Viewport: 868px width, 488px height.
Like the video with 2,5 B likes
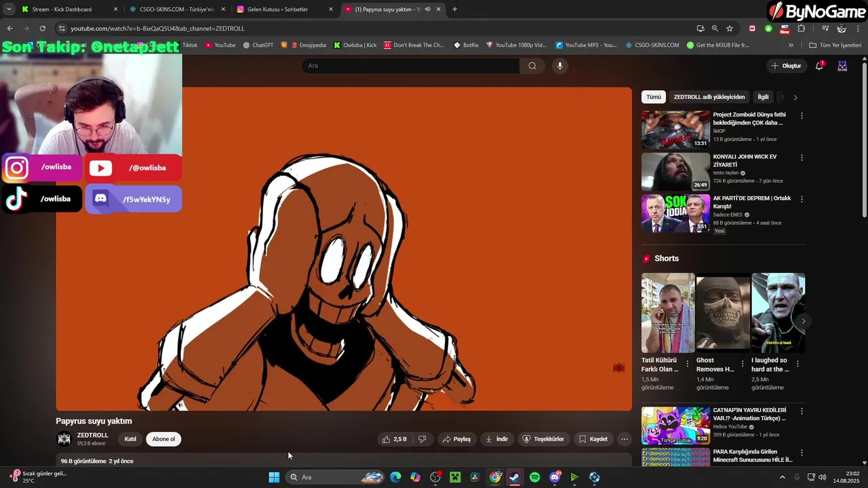pyautogui.click(x=394, y=439)
